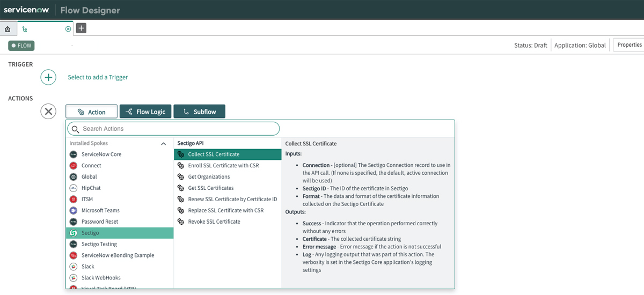
Task: Choose Enroll SSL Certificate with CSR
Action: (x=223, y=166)
